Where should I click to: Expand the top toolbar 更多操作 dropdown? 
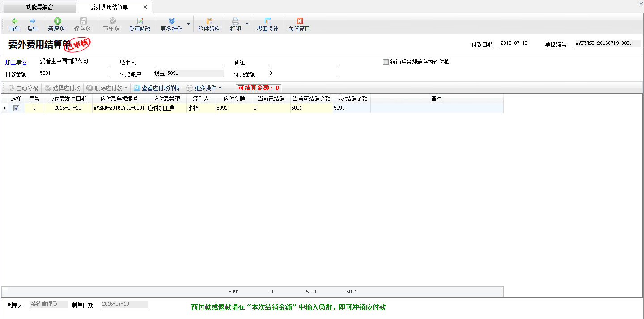click(188, 24)
